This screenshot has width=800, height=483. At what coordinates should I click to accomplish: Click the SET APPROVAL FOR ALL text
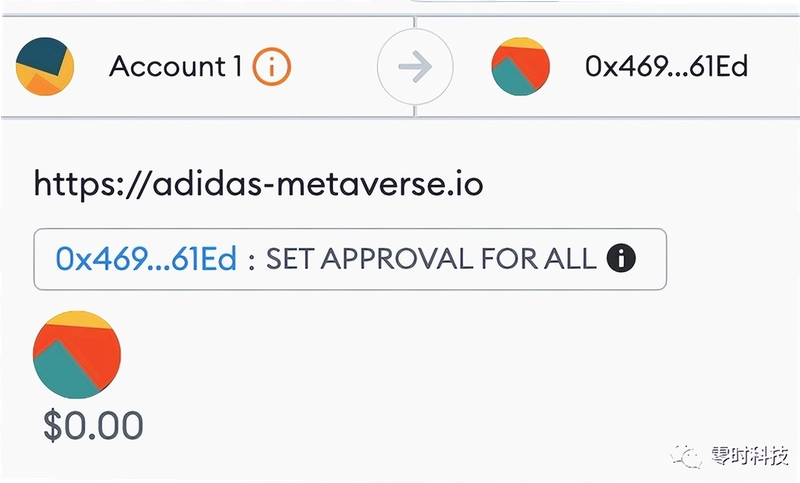coord(431,259)
